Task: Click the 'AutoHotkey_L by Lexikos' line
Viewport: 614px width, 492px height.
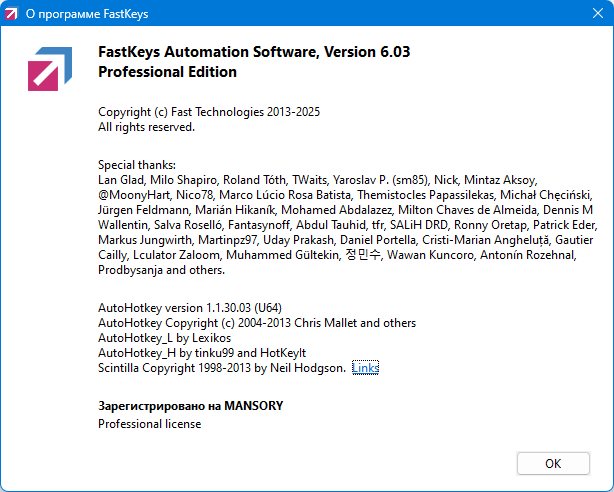Action: coord(164,338)
